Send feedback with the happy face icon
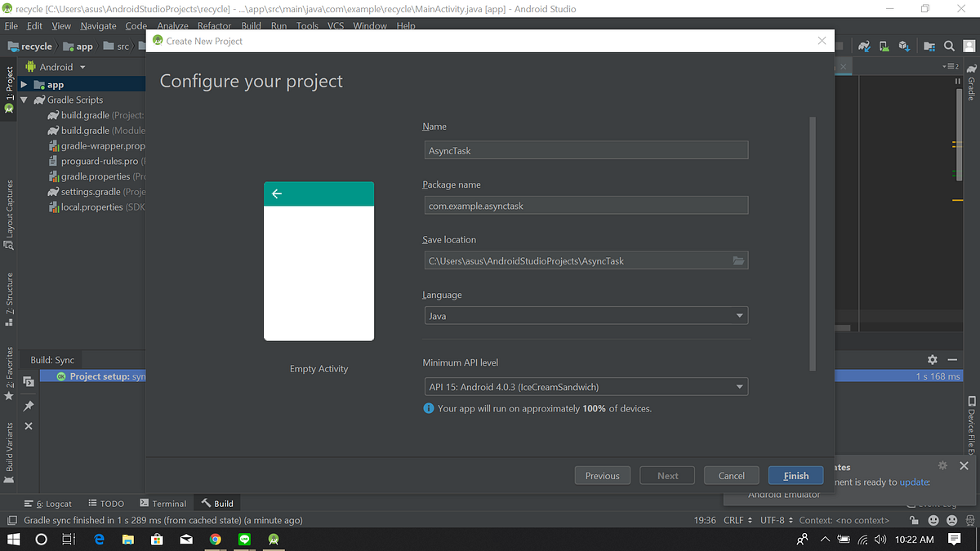Image resolution: width=980 pixels, height=551 pixels. (933, 520)
